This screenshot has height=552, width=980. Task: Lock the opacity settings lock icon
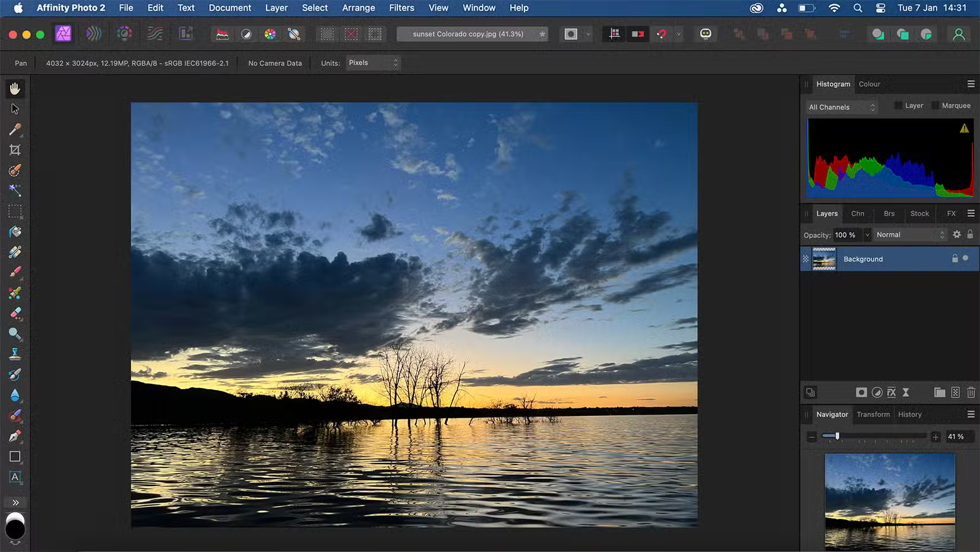pyautogui.click(x=970, y=234)
